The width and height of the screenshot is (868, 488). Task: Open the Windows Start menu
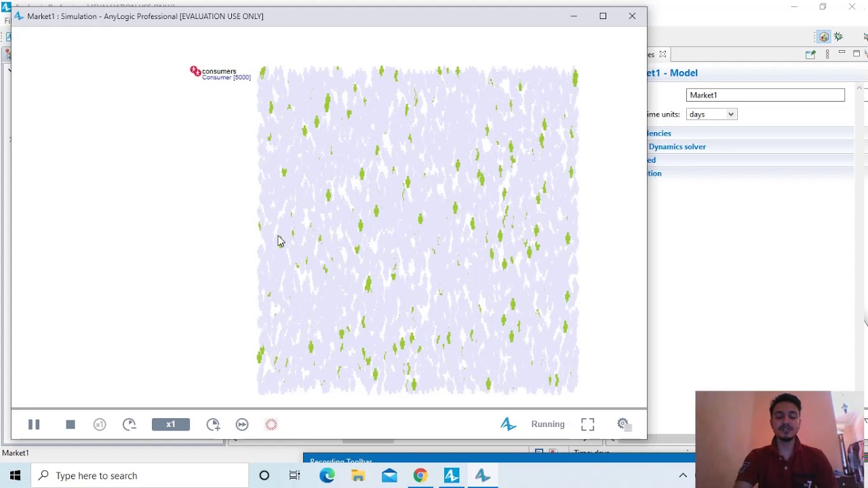(16, 476)
